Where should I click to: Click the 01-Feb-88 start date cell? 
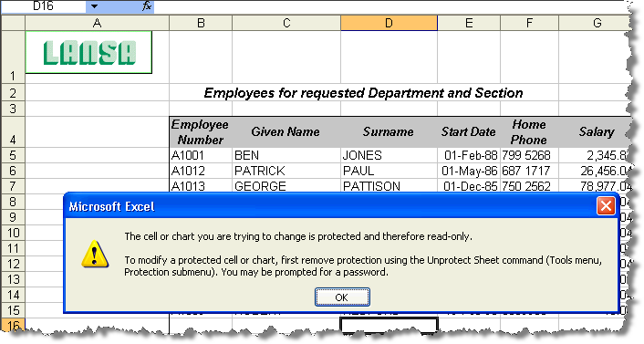469,155
